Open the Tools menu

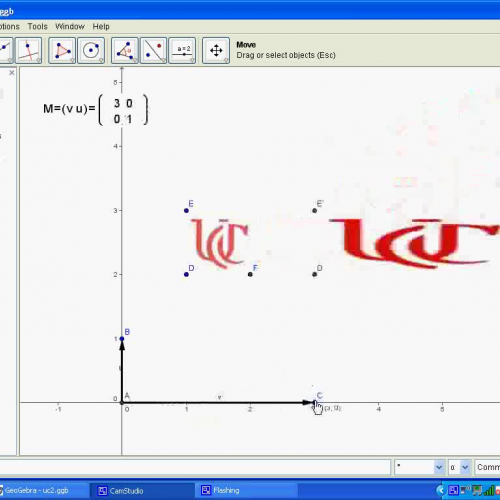37,26
